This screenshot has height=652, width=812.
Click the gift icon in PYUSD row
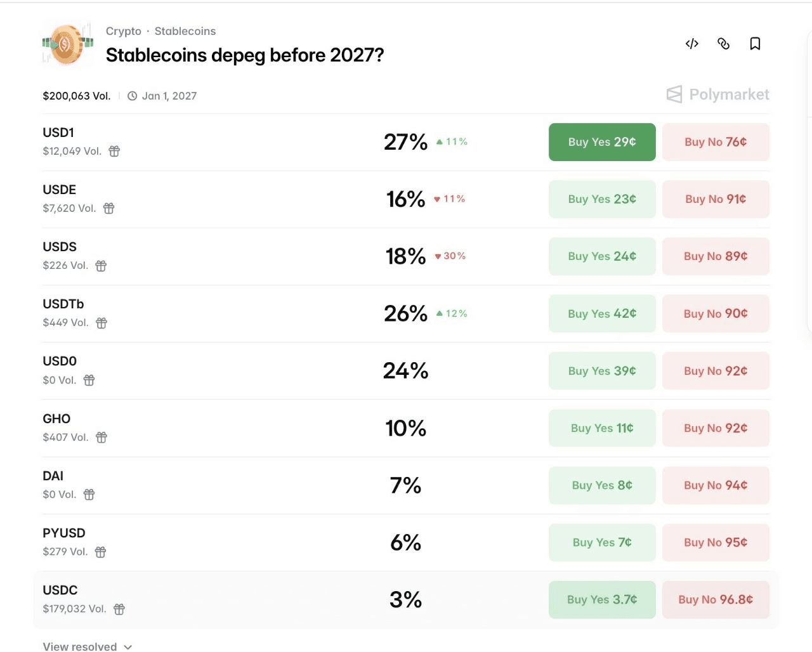point(100,552)
